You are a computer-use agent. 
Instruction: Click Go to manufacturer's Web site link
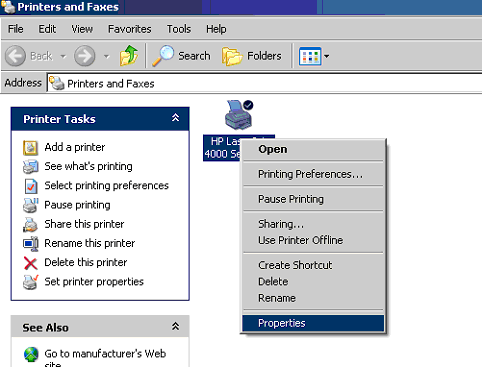point(105,358)
